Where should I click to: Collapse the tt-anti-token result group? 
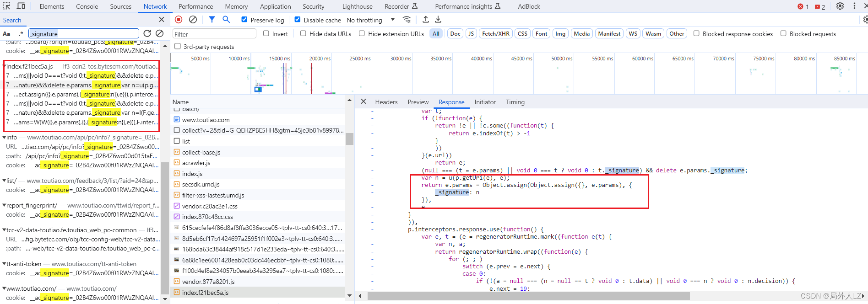(x=4, y=264)
